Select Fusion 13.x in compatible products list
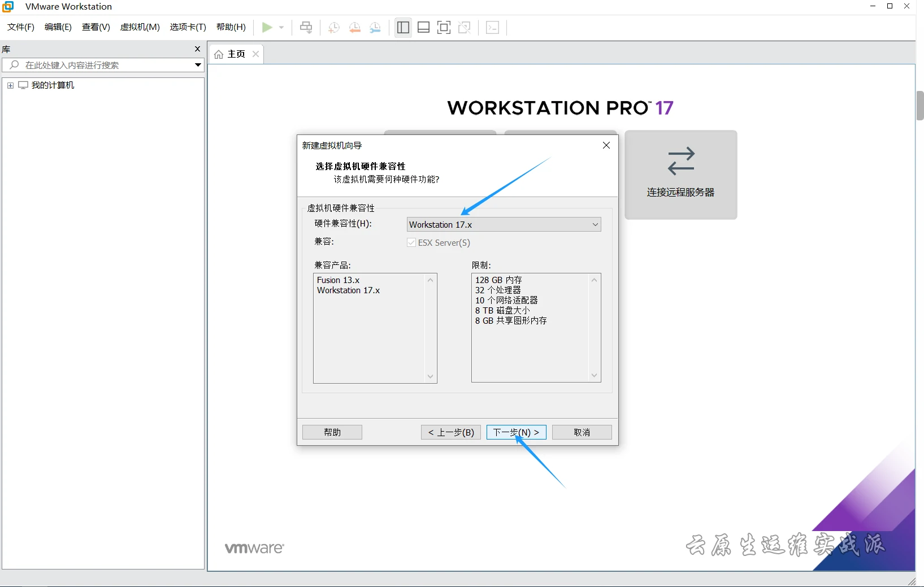 [x=339, y=280]
